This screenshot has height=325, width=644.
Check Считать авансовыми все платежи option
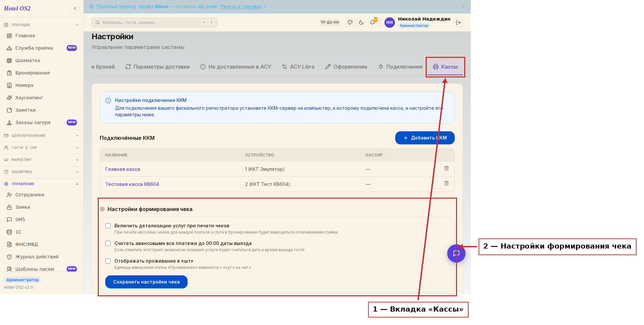click(x=108, y=243)
